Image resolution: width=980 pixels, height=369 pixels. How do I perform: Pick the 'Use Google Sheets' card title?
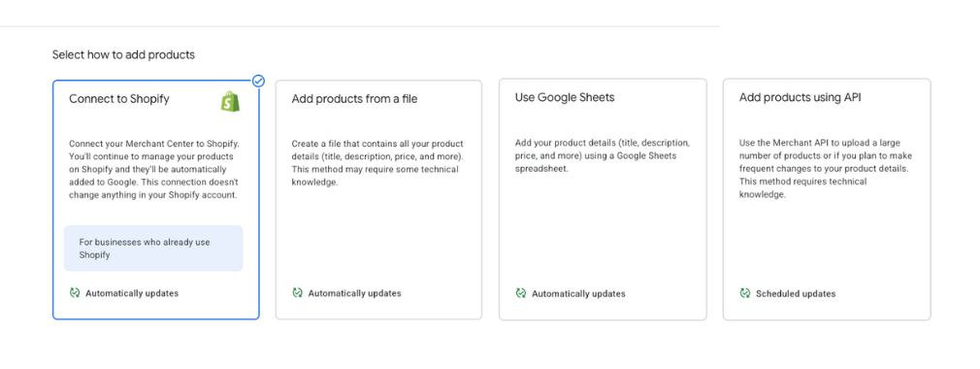tap(565, 97)
